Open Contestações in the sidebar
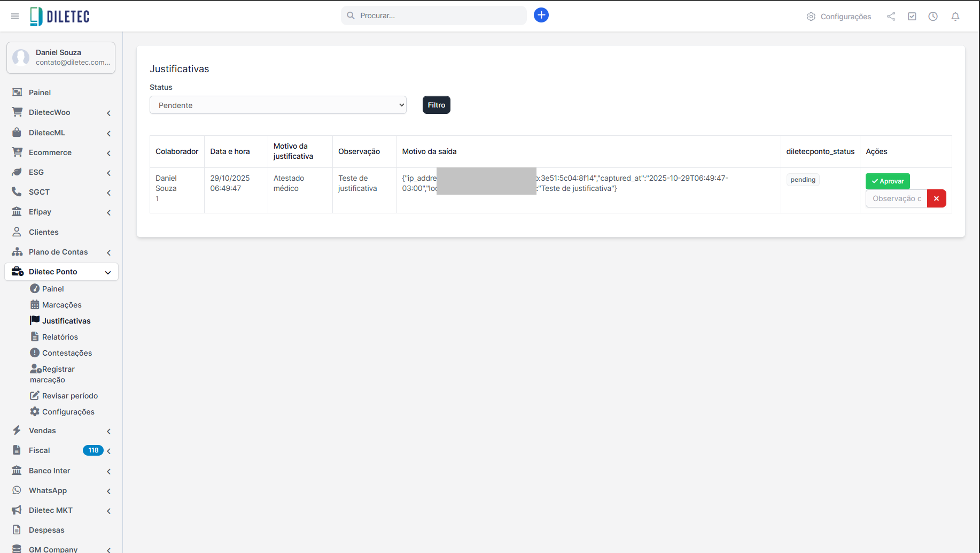980x553 pixels. coord(67,353)
